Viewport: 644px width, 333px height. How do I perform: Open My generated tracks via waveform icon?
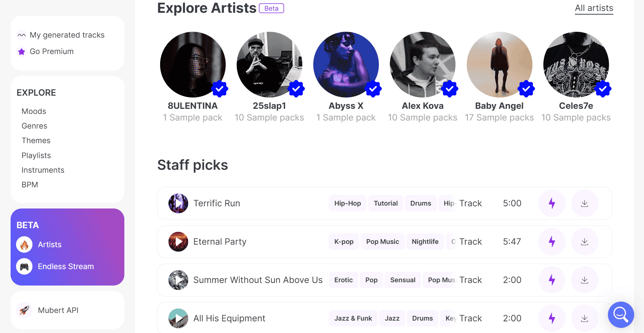click(x=22, y=35)
